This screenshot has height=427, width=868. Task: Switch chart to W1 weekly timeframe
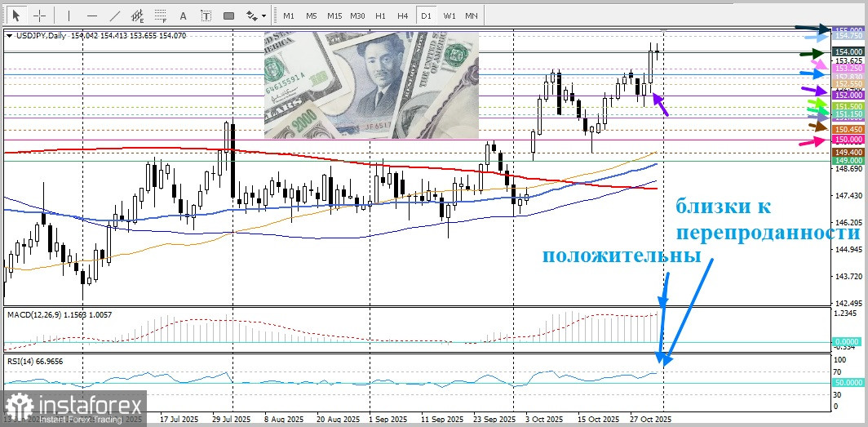point(449,16)
